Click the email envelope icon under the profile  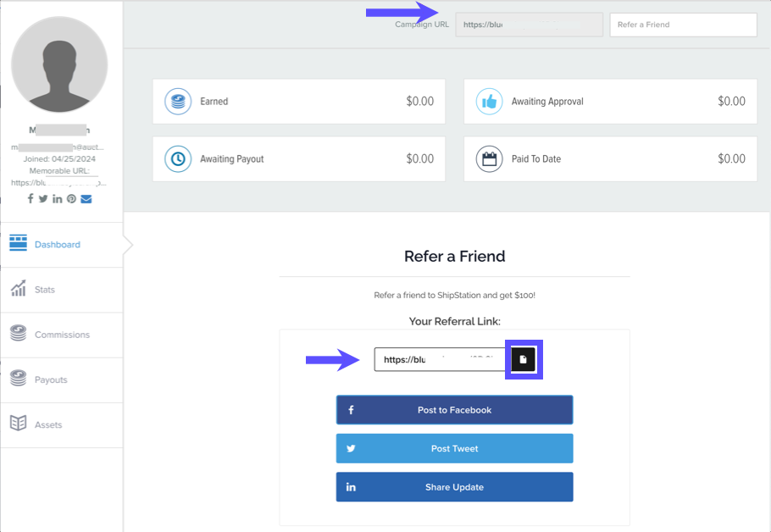point(86,198)
